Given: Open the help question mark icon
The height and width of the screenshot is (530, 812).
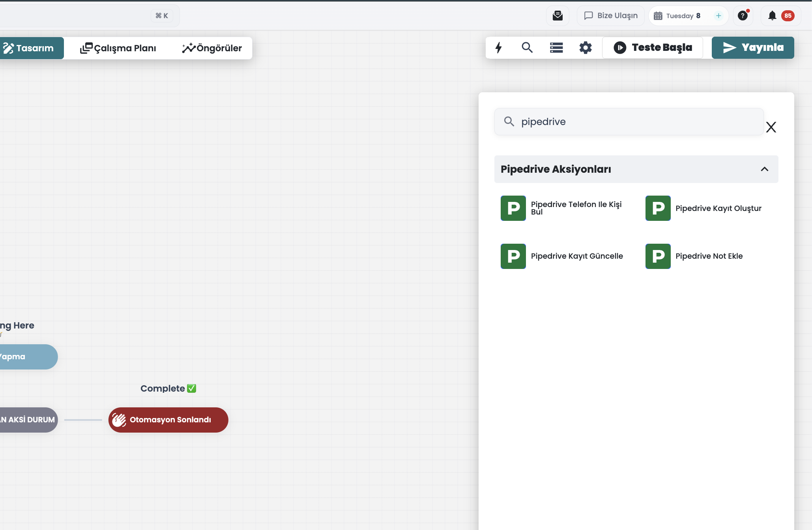Looking at the screenshot, I should coord(743,16).
